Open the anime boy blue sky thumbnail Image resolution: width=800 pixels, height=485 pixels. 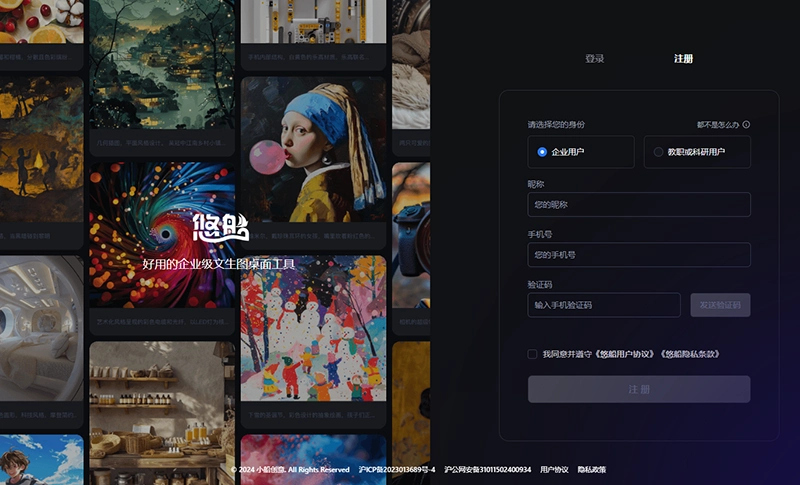click(41, 460)
